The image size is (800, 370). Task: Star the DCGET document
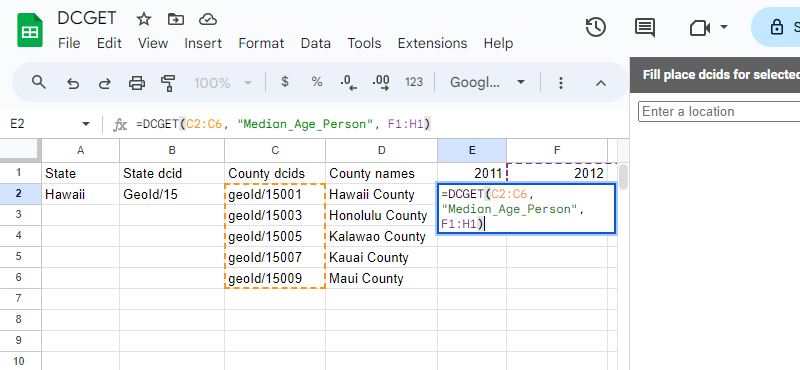point(144,19)
